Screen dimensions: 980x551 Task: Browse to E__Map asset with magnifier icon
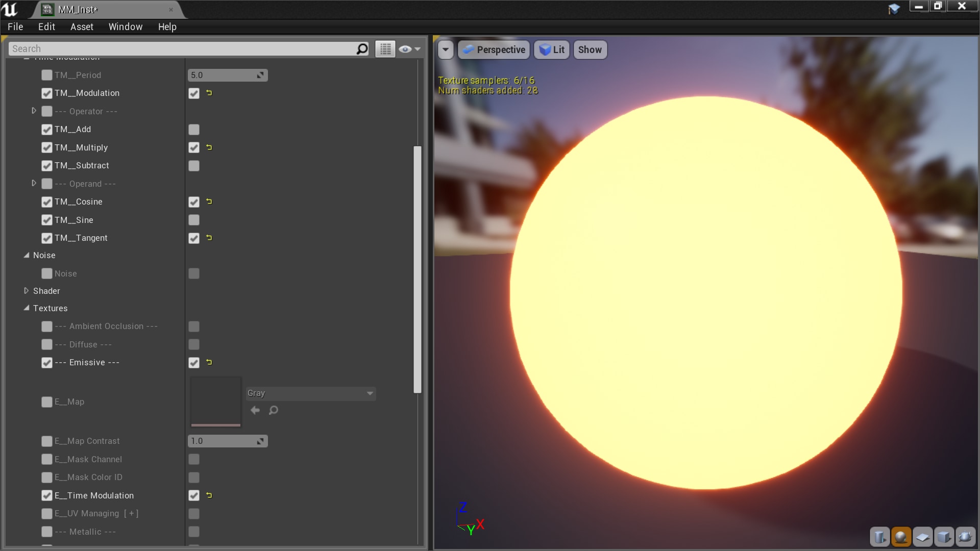click(x=274, y=410)
